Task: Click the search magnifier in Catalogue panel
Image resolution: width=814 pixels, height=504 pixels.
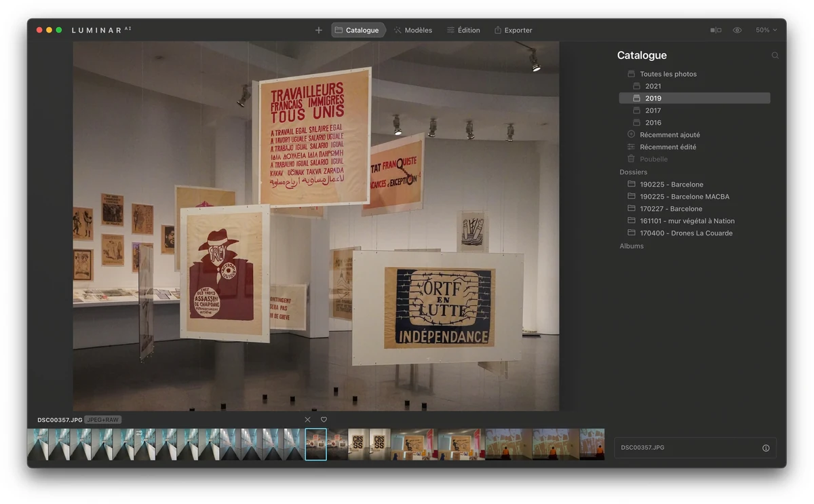Action: (x=775, y=56)
